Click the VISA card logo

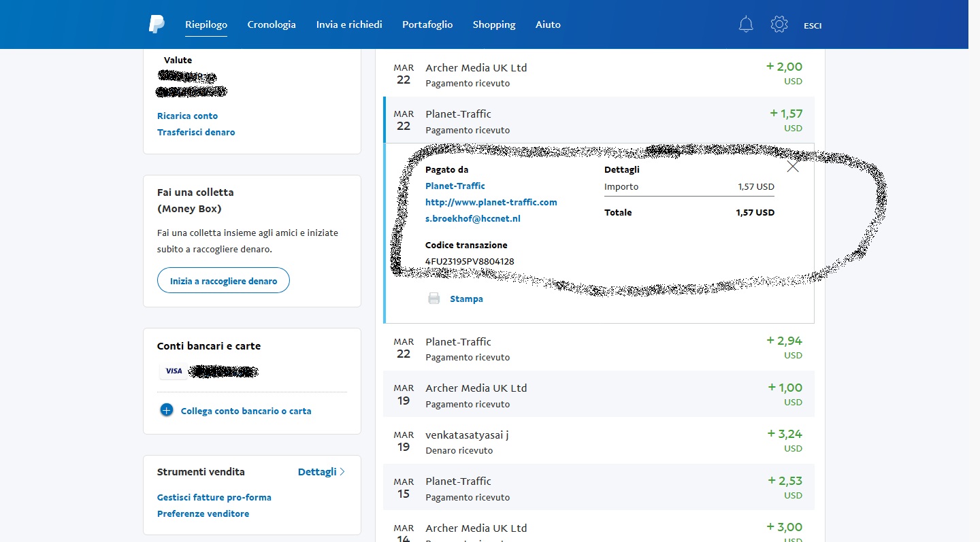(x=174, y=371)
